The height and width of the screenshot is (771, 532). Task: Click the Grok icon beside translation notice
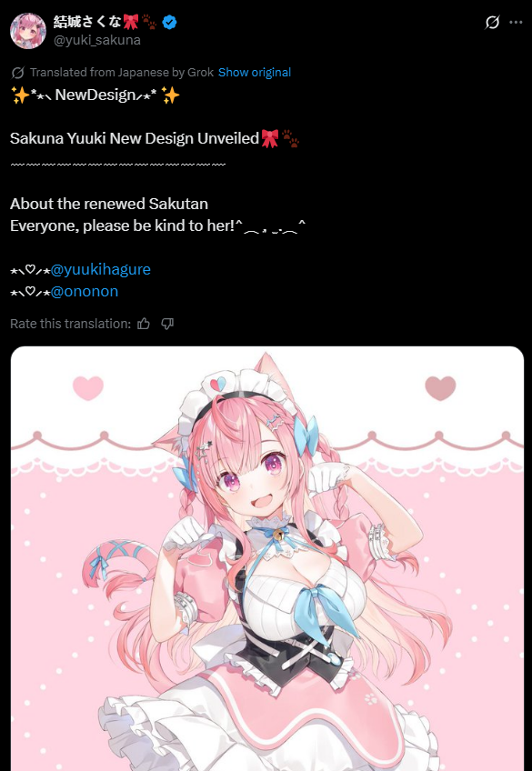tap(17, 73)
